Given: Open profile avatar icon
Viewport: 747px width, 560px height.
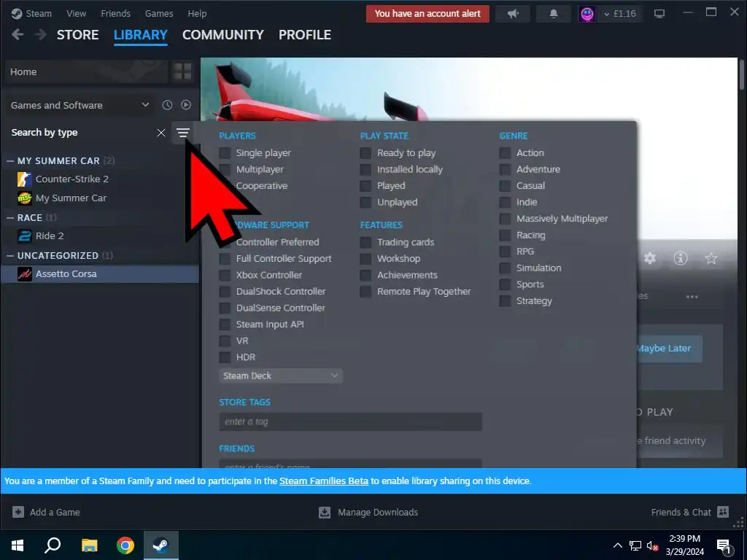Looking at the screenshot, I should [587, 14].
